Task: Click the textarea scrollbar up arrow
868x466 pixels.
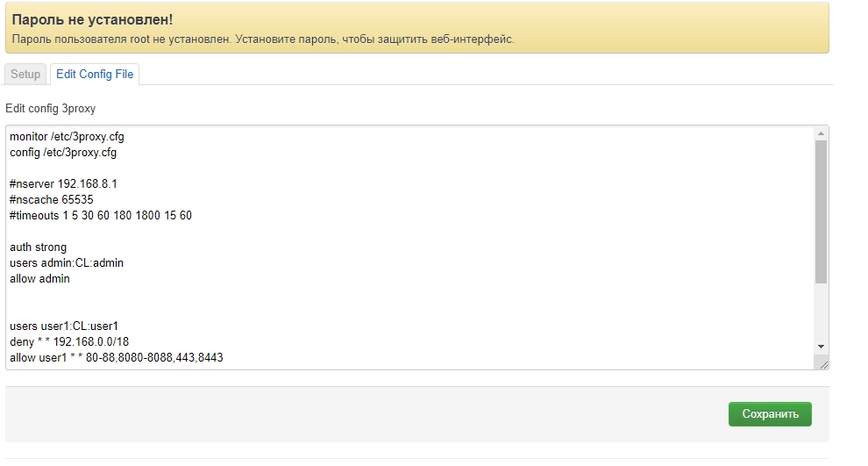Action: [x=821, y=133]
